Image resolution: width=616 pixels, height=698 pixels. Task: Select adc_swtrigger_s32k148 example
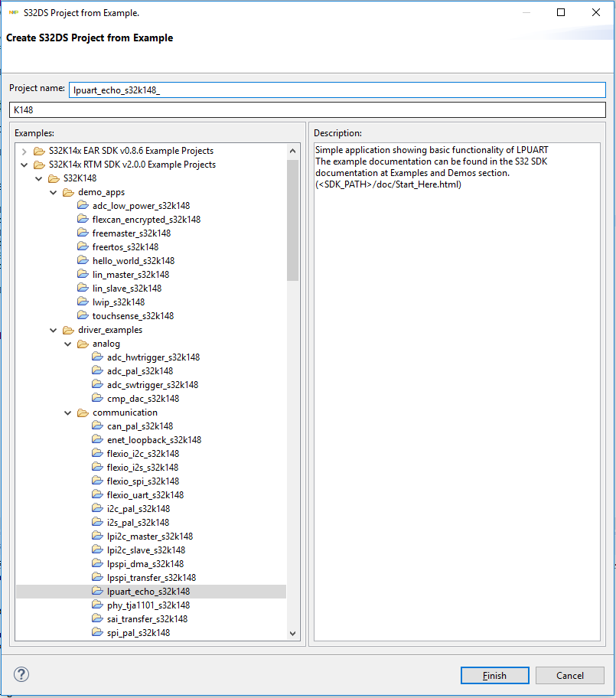(x=153, y=385)
